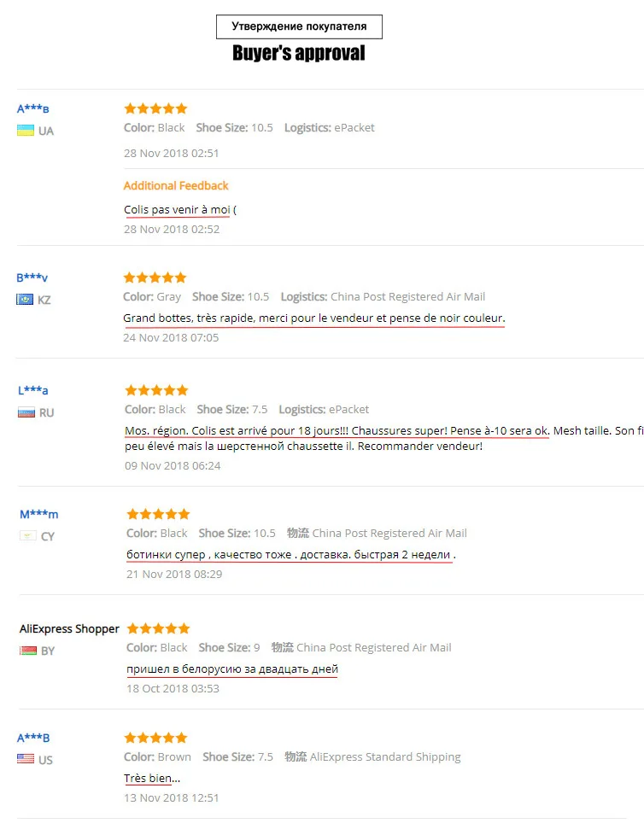Viewport: 644px width, 835px height.
Task: Open reviewer M***m profile link
Action: point(39,514)
